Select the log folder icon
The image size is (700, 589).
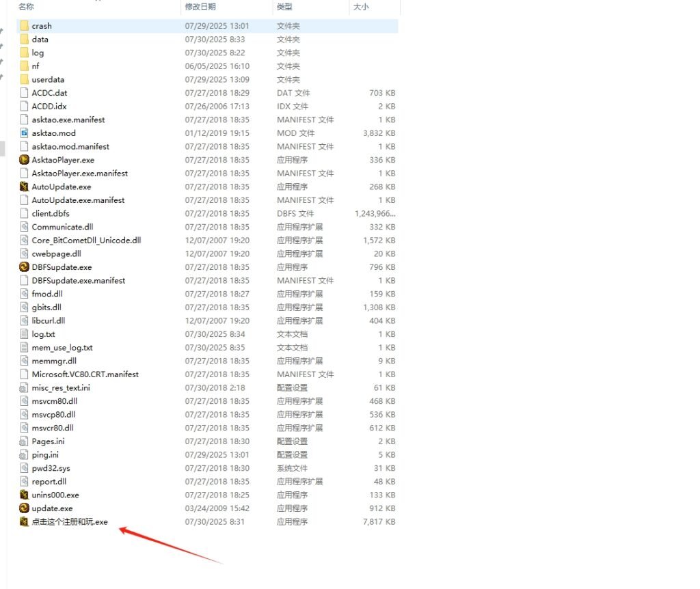[x=25, y=53]
